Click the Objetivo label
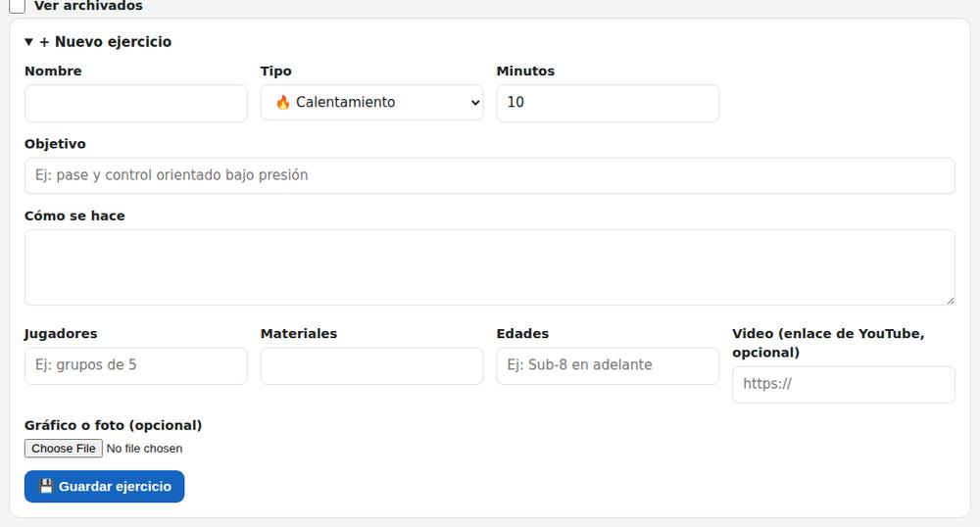The height and width of the screenshot is (527, 980). pos(55,144)
